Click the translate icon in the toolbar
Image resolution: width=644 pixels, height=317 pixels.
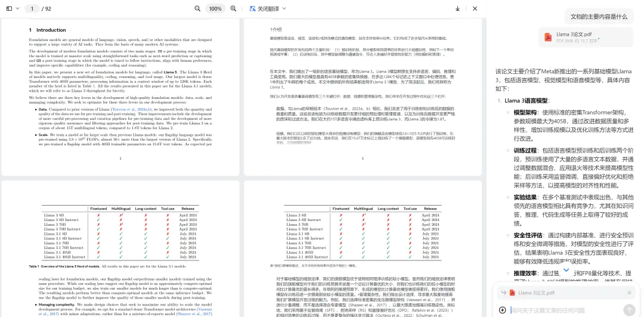tap(252, 9)
